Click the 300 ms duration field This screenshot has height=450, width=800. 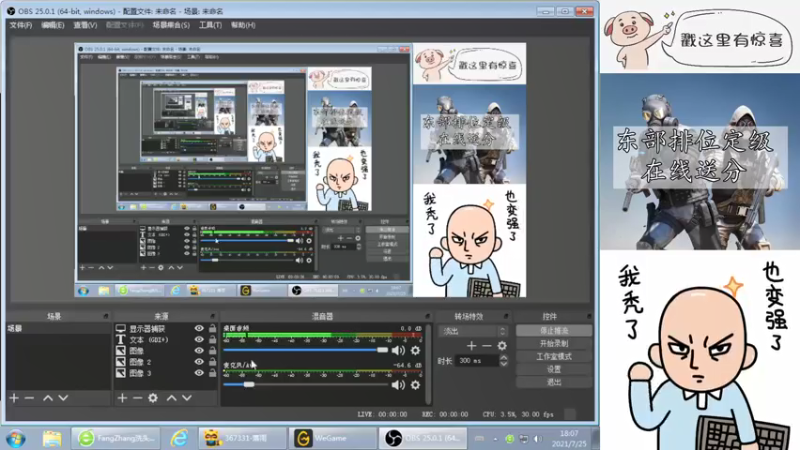[478, 361]
